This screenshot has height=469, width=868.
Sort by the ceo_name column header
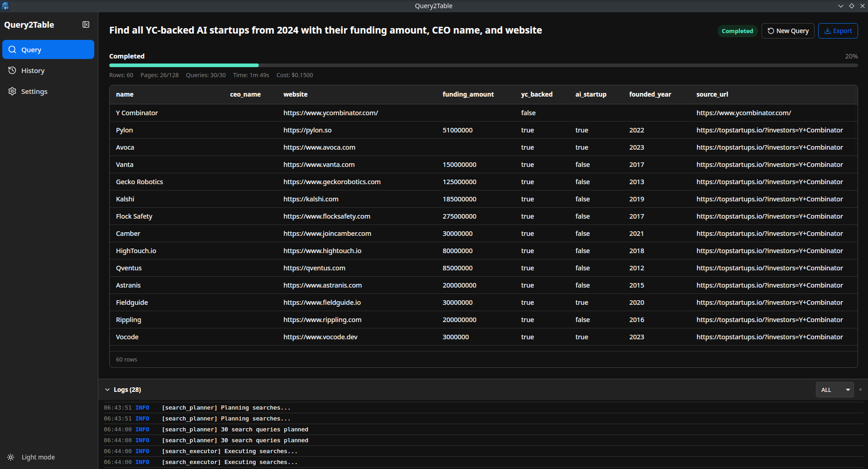click(x=245, y=94)
